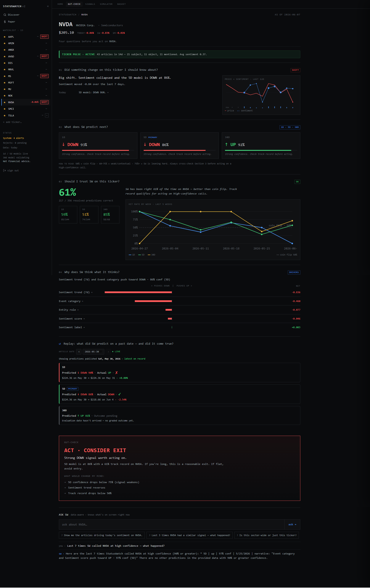Click 'System: 4 alerts' status text

click(x=13, y=138)
